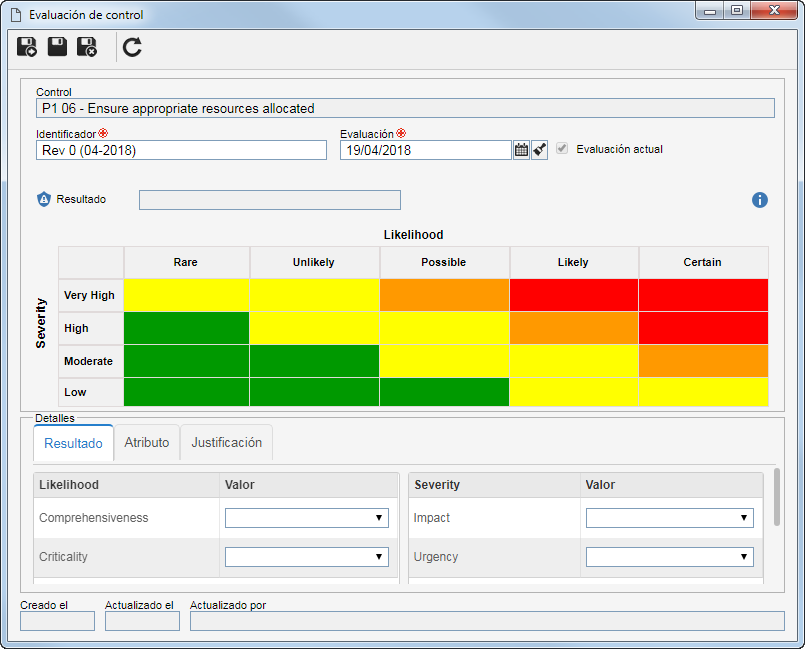Minimize the Evaluación de control window
The height and width of the screenshot is (649, 805).
[710, 11]
